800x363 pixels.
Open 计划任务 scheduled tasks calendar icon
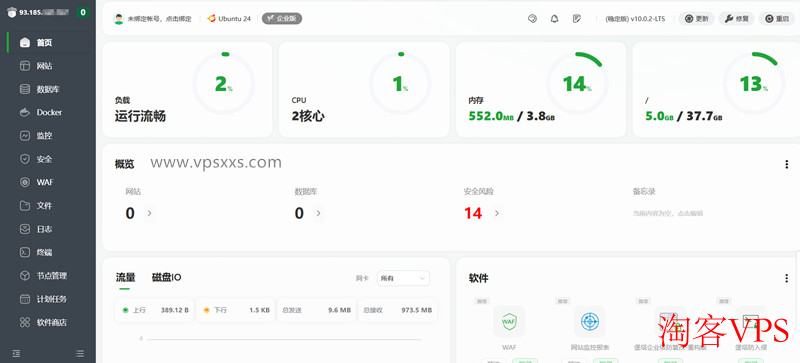click(24, 299)
